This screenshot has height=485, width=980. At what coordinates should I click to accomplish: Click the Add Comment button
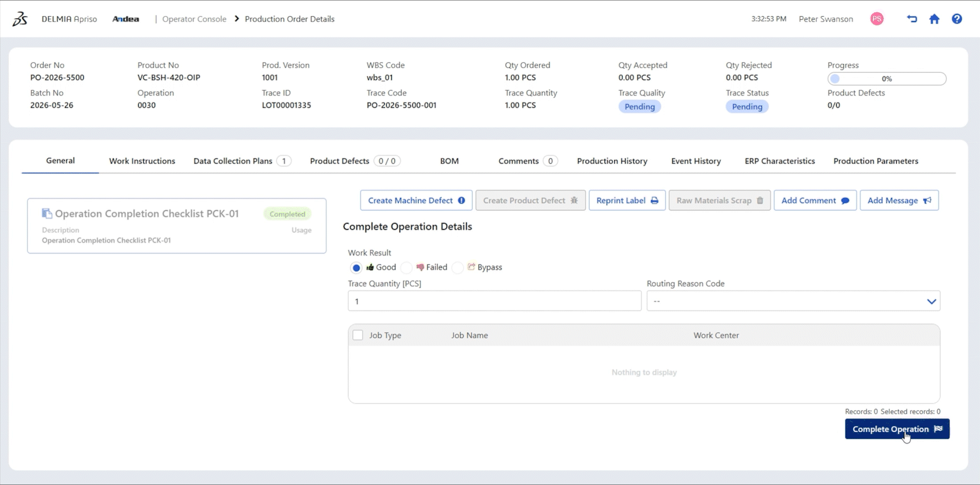815,200
